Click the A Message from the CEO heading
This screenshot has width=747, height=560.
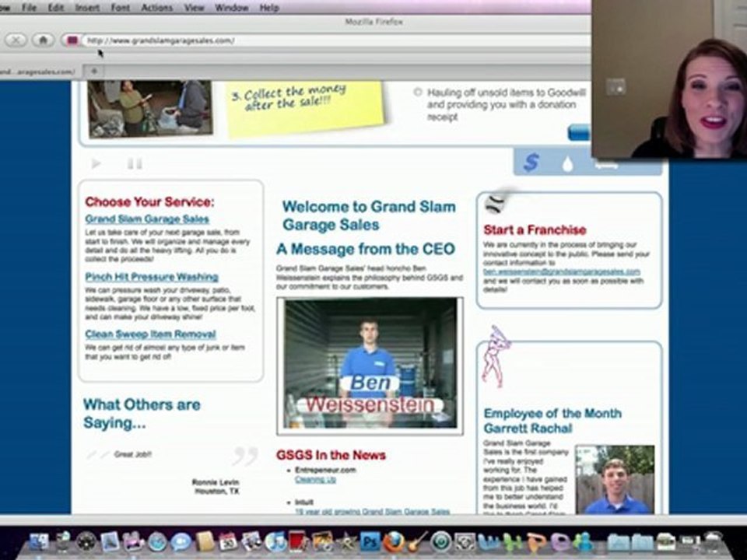click(366, 249)
